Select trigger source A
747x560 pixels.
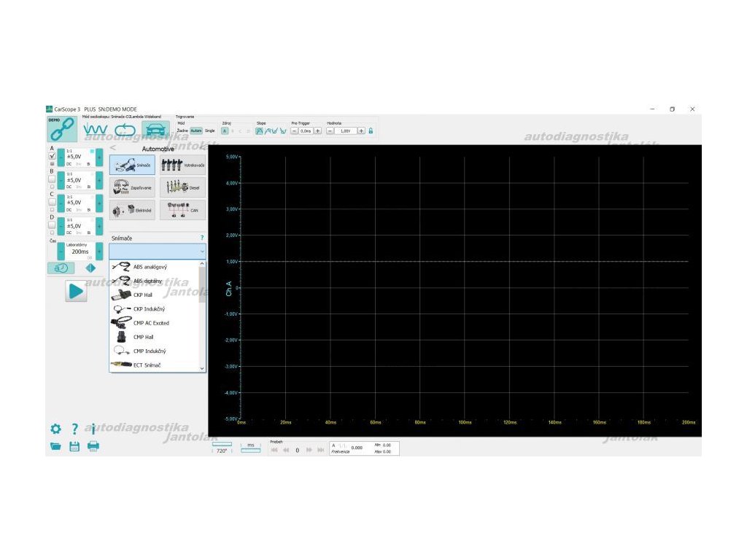pyautogui.click(x=225, y=131)
